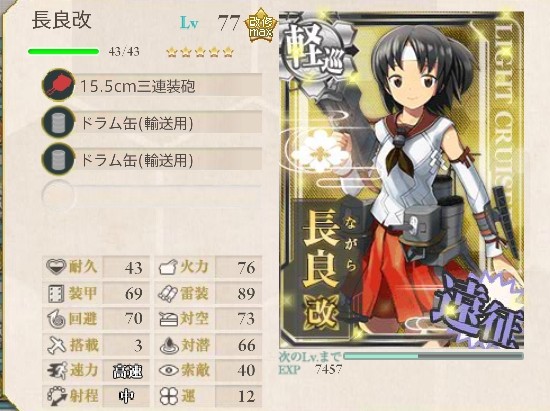
Task: Click the experience progress bar under the card
Action: pos(434,356)
